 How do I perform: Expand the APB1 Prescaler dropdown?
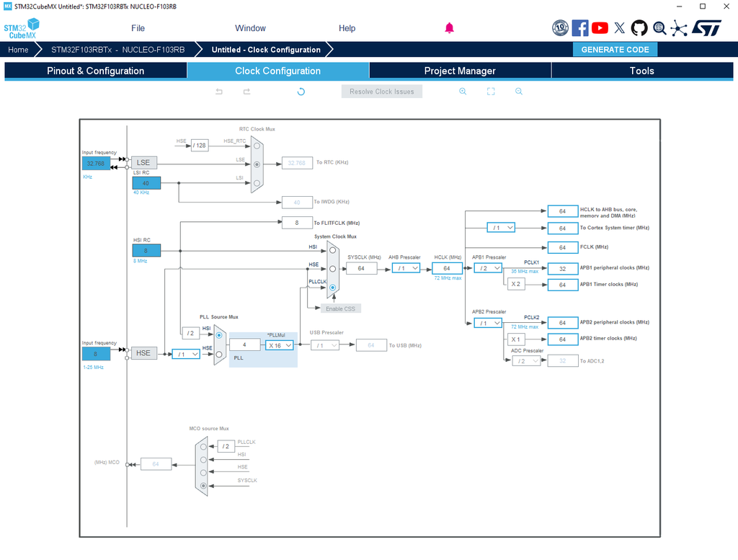pos(487,268)
